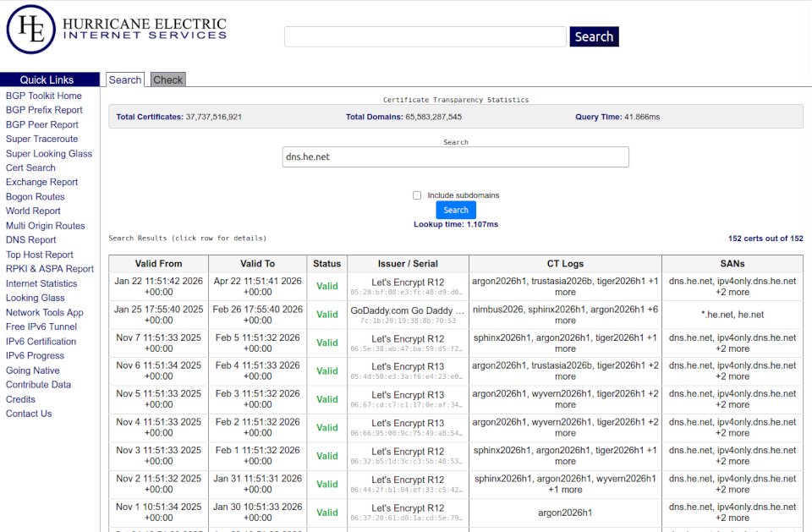This screenshot has height=532, width=812.
Task: Open DNS Report link
Action: point(31,240)
